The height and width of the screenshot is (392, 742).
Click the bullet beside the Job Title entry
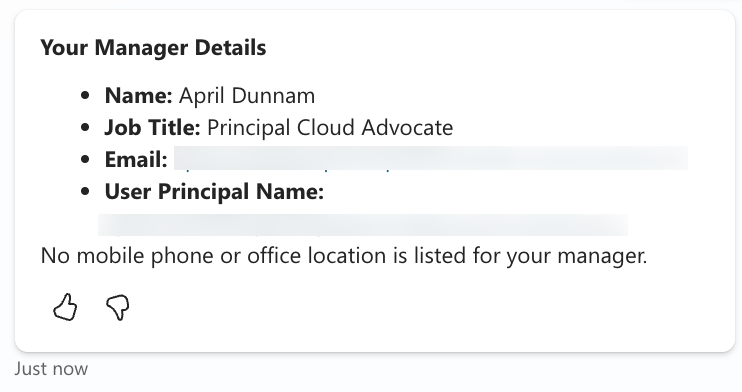[x=85, y=127]
